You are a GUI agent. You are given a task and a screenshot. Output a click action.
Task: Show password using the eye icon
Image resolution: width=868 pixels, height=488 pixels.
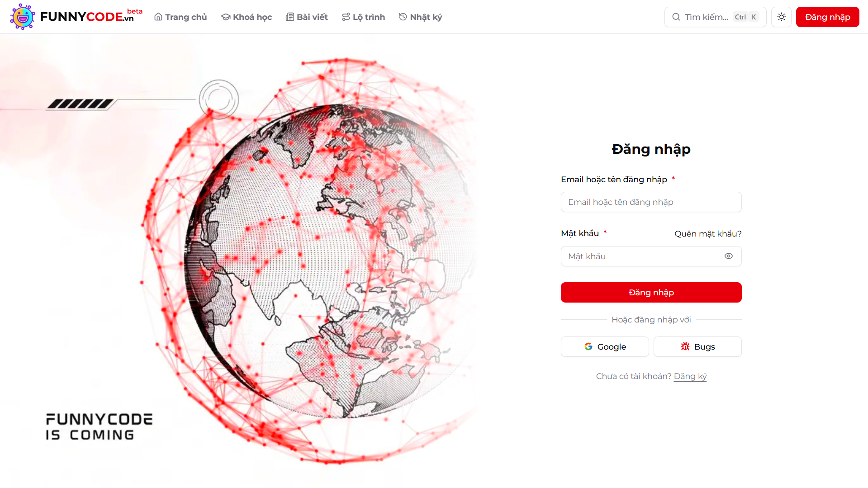(728, 256)
